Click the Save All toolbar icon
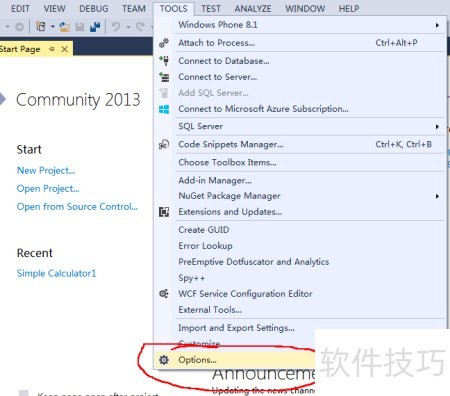Image resolution: width=450 pixels, height=396 pixels. tap(95, 26)
